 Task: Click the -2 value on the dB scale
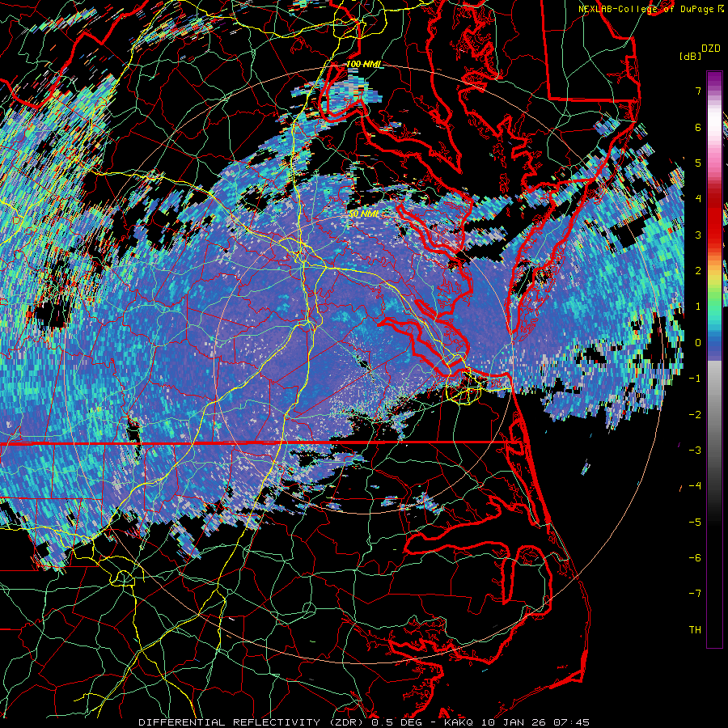(x=695, y=415)
